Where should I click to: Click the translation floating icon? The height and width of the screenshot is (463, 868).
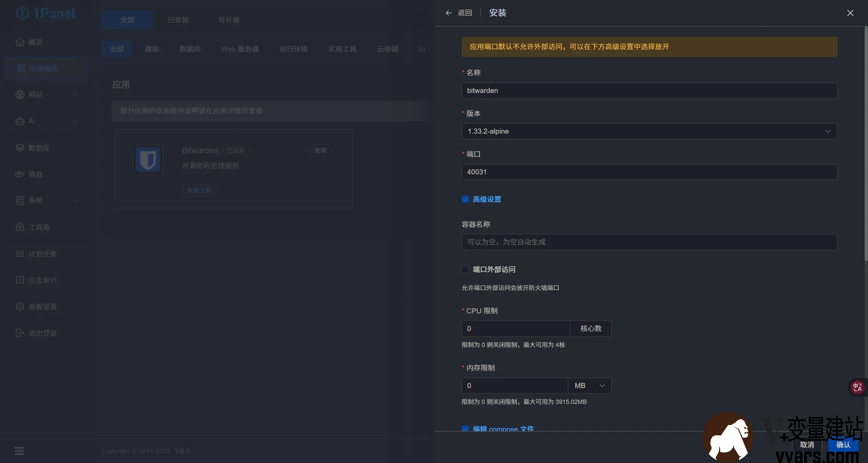pyautogui.click(x=857, y=387)
